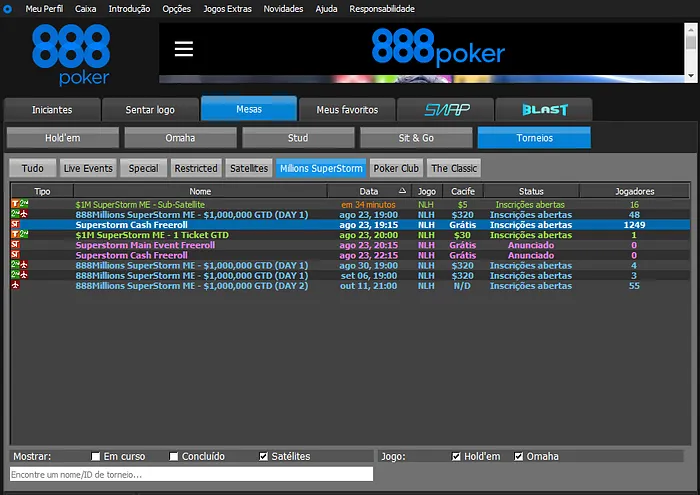
Task: Select the Torneios button
Action: (534, 137)
